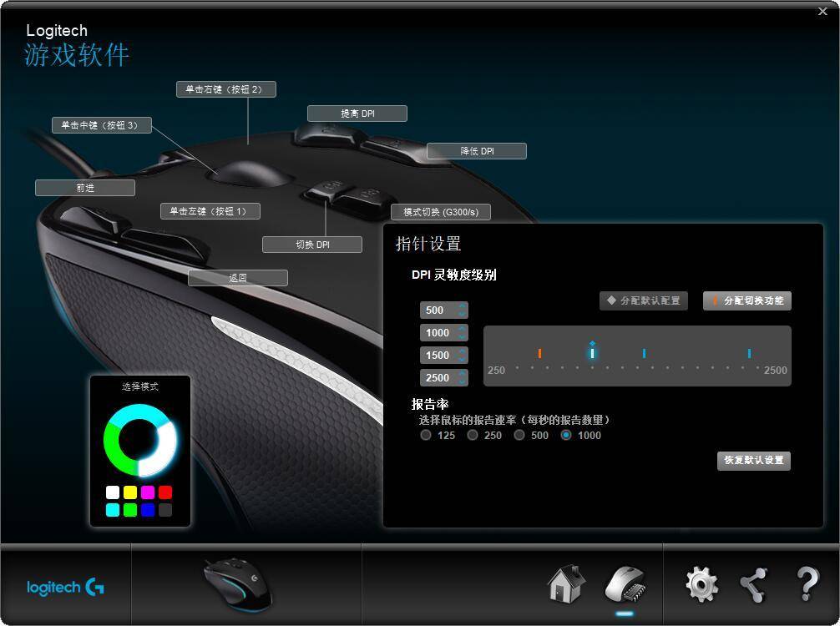This screenshot has width=840, height=626.
Task: Click the Logitech G logo
Action: [x=65, y=588]
